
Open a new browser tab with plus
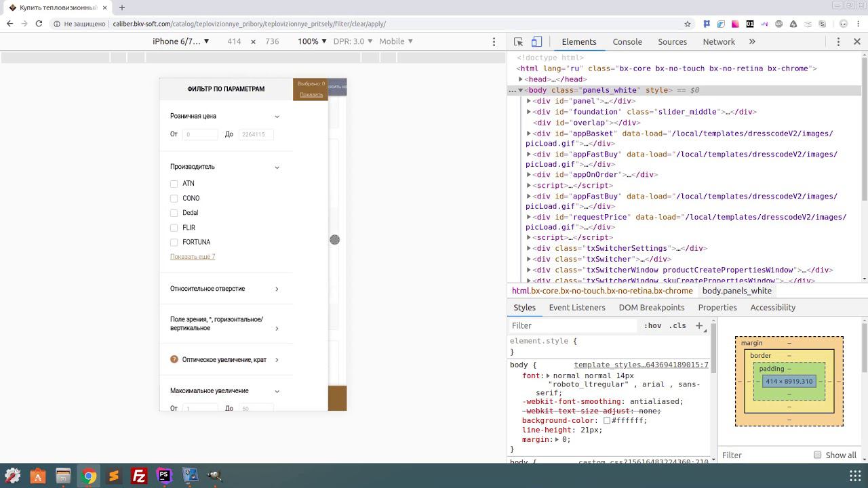coord(122,7)
